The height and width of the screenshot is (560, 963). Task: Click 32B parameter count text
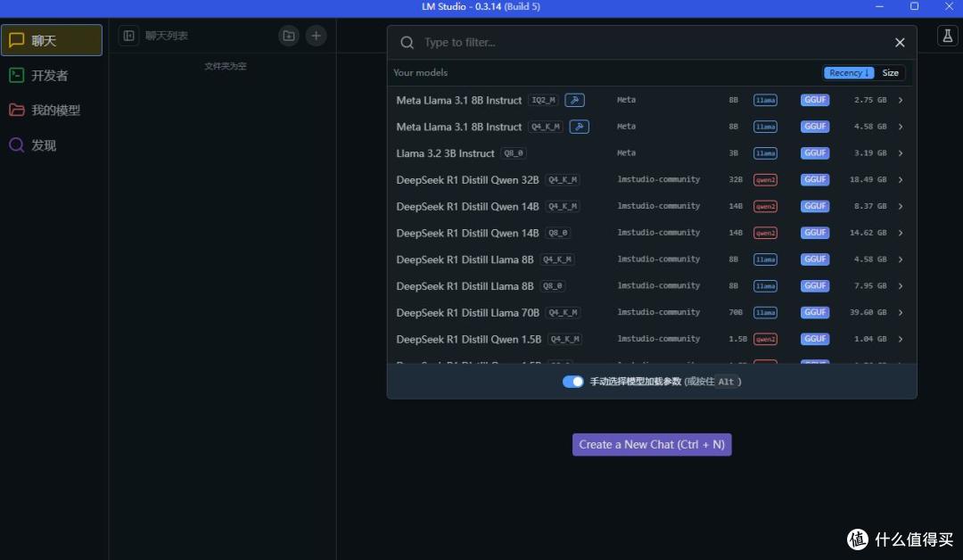[x=735, y=179]
